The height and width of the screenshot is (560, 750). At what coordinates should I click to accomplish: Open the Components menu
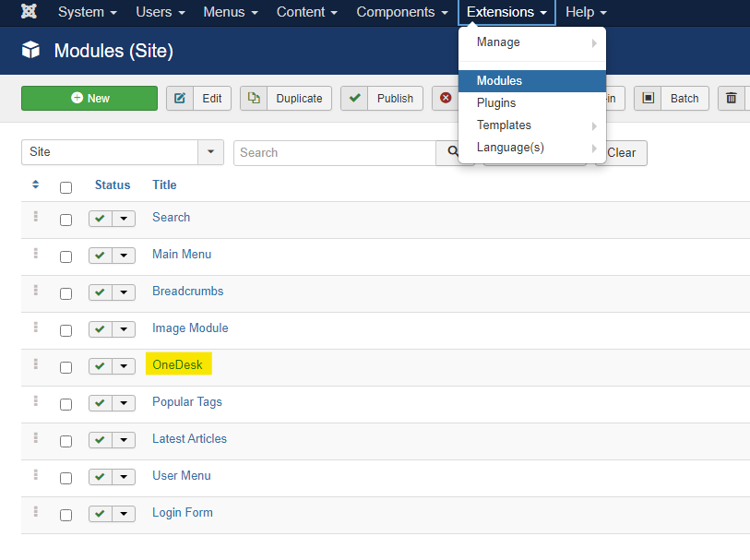[x=402, y=13]
